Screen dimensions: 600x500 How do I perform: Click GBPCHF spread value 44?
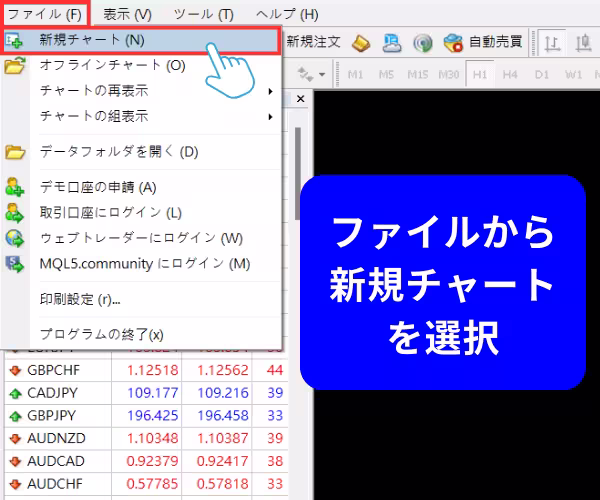pyautogui.click(x=275, y=370)
